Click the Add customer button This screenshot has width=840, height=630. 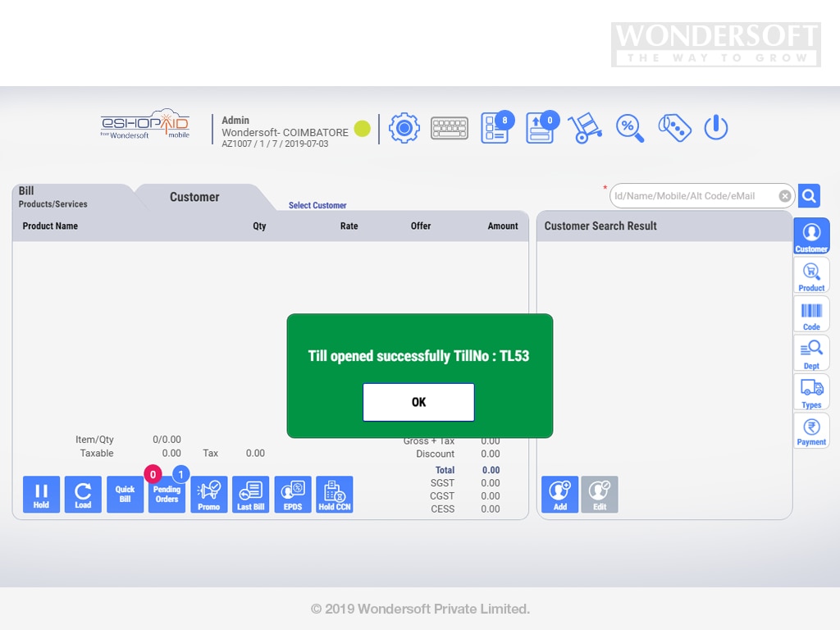(559, 495)
